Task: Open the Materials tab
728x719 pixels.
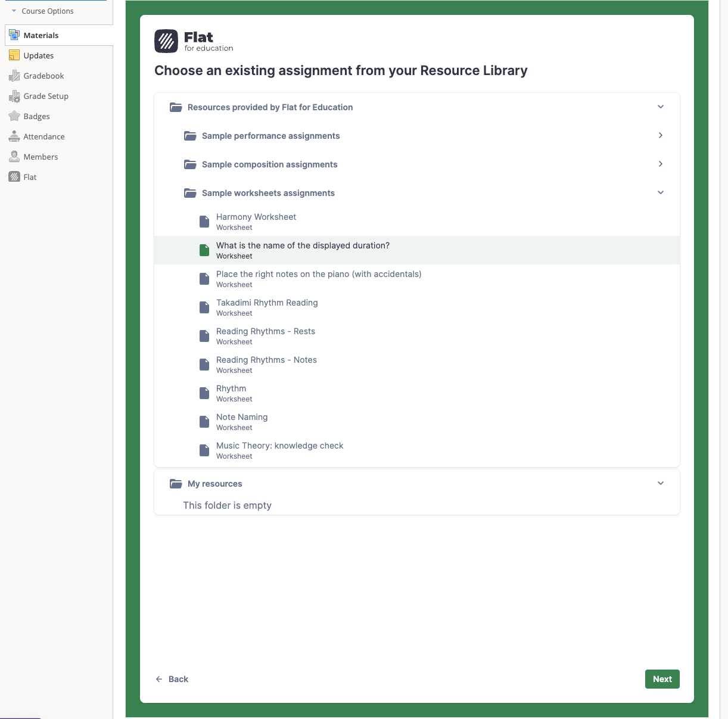Action: [x=41, y=35]
